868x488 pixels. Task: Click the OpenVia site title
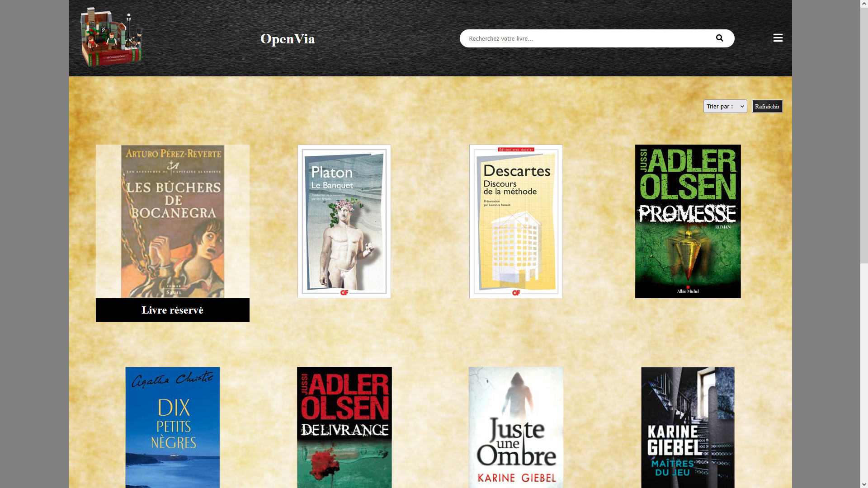pyautogui.click(x=288, y=39)
